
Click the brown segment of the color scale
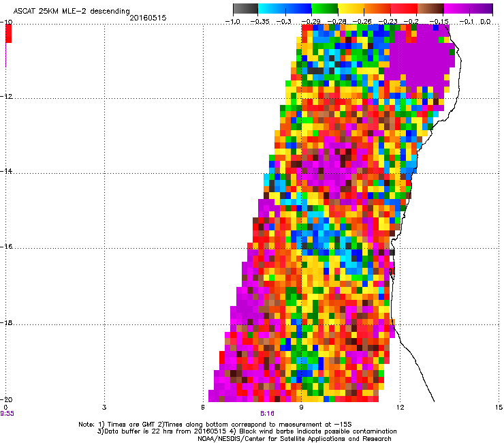point(430,8)
